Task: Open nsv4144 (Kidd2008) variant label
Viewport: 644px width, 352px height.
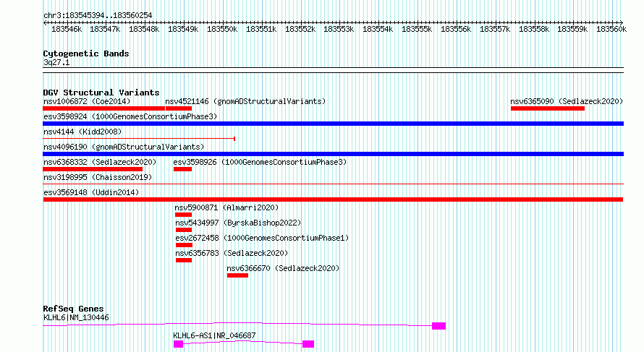Action: pos(82,132)
